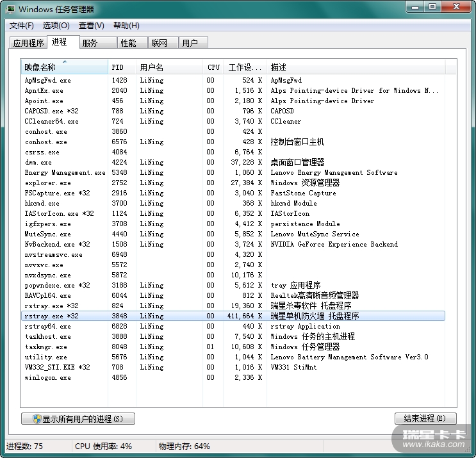Click the 结束进程 button
476x458 pixels.
point(425,418)
